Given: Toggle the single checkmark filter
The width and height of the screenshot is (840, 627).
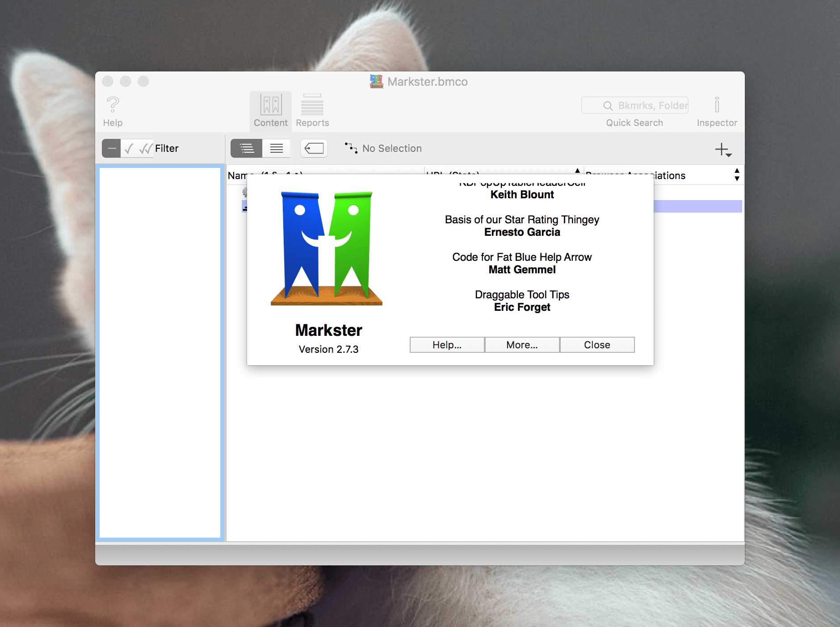Looking at the screenshot, I should pos(129,148).
